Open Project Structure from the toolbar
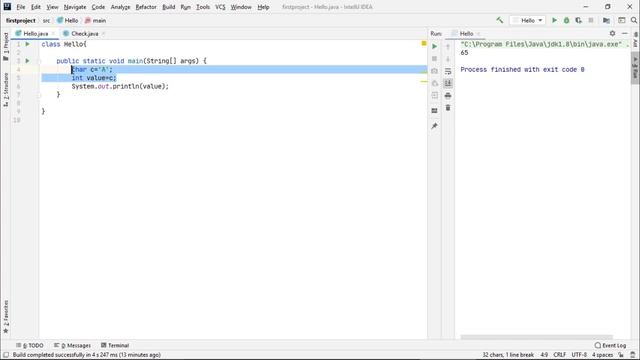This screenshot has width=640, height=360. click(607, 20)
